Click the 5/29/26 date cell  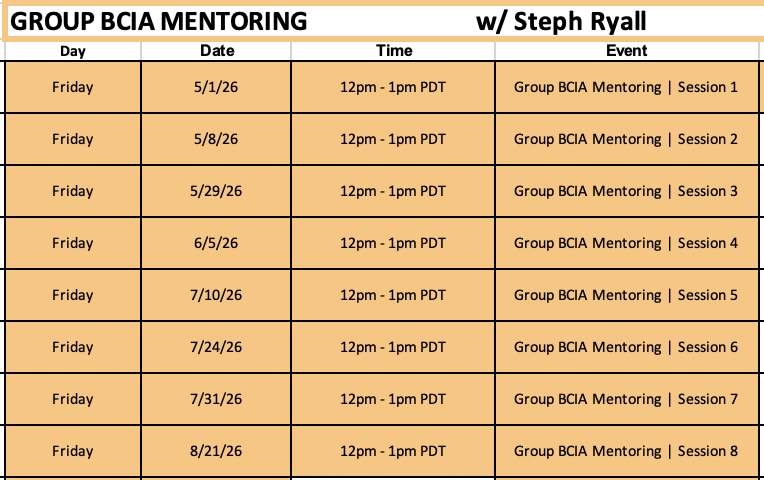click(x=217, y=191)
